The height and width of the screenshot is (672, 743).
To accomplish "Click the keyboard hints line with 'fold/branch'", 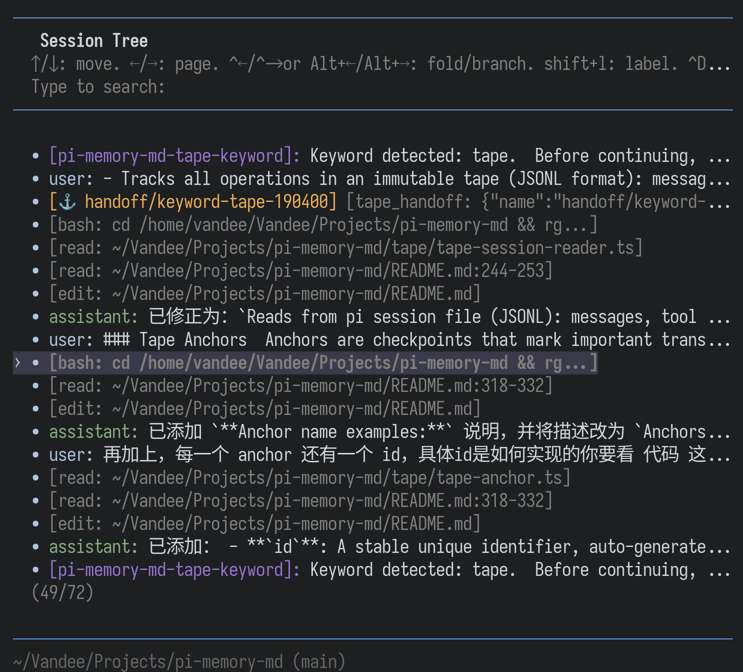I will pyautogui.click(x=381, y=64).
